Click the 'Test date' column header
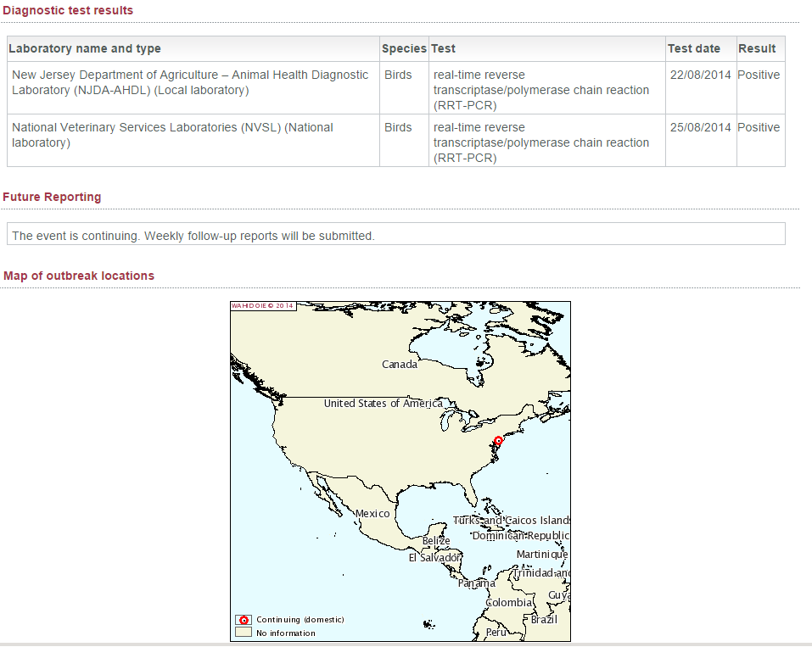The width and height of the screenshot is (812, 647). tap(701, 48)
